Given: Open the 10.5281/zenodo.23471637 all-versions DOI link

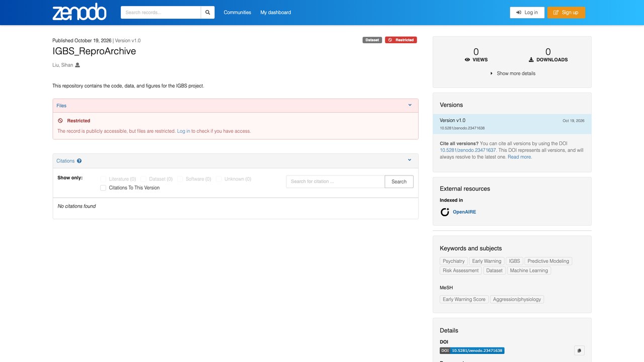Looking at the screenshot, I should pos(468,150).
